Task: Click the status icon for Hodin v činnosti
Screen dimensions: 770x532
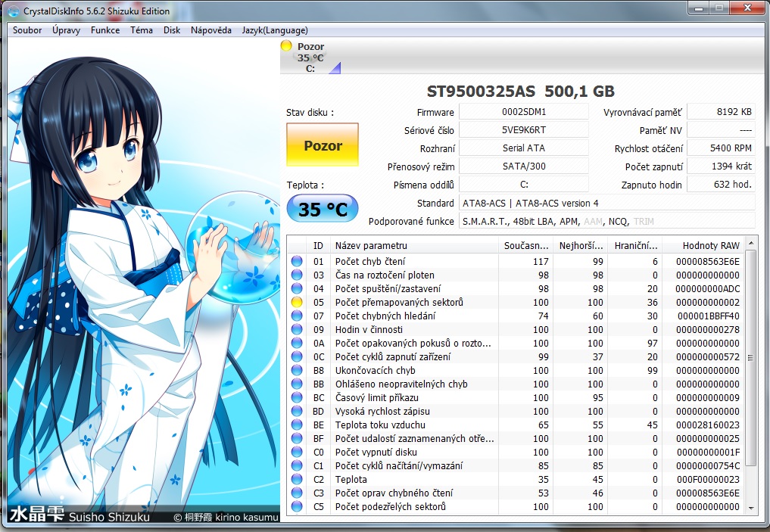Action: (x=297, y=329)
